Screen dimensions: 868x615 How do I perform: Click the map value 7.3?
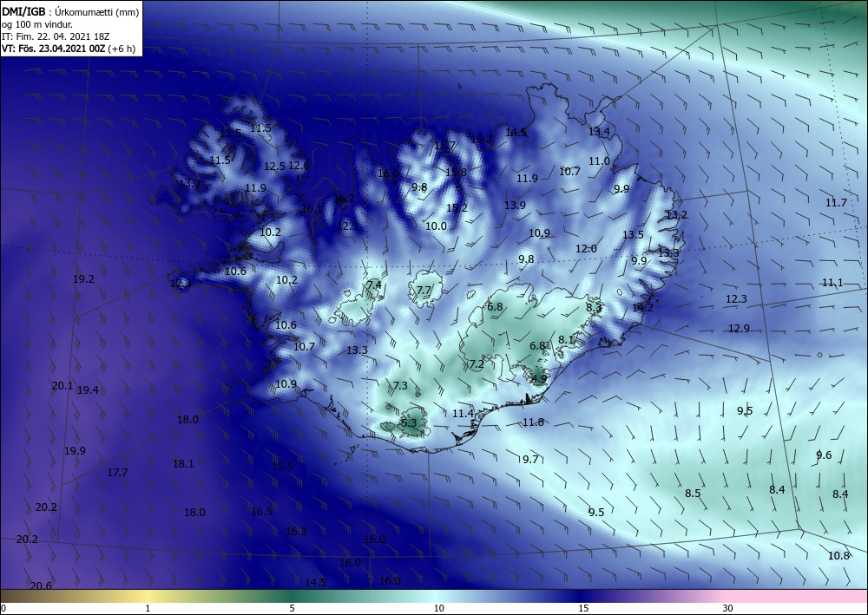click(x=400, y=385)
